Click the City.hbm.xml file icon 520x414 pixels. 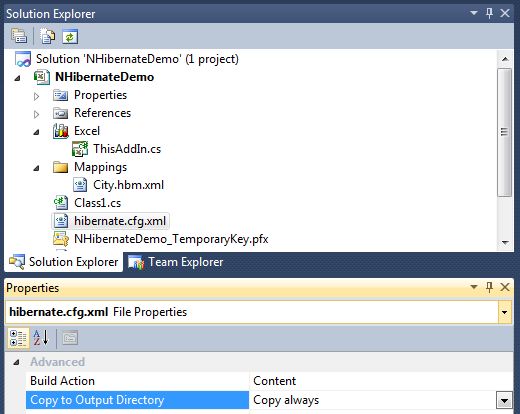click(80, 185)
